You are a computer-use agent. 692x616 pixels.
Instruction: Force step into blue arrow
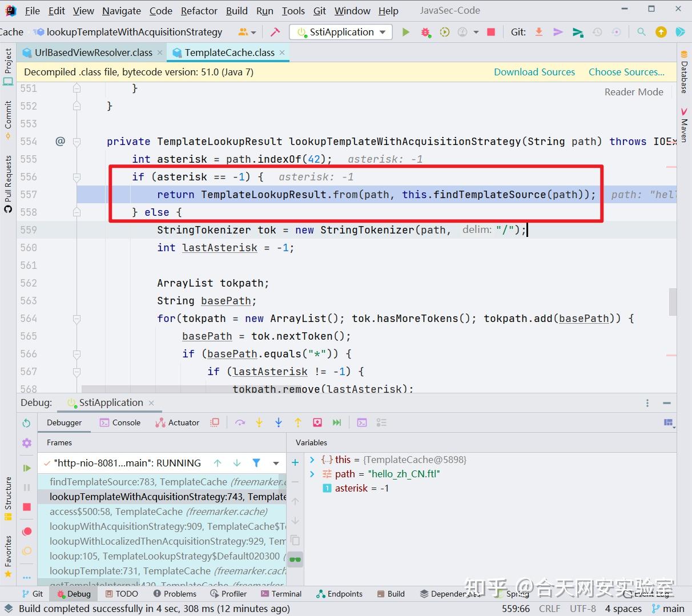coord(279,422)
